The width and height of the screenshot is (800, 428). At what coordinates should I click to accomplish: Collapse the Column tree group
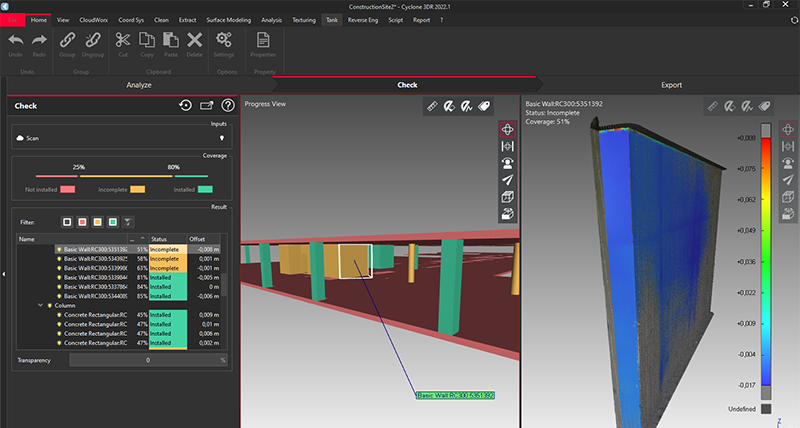pos(40,305)
